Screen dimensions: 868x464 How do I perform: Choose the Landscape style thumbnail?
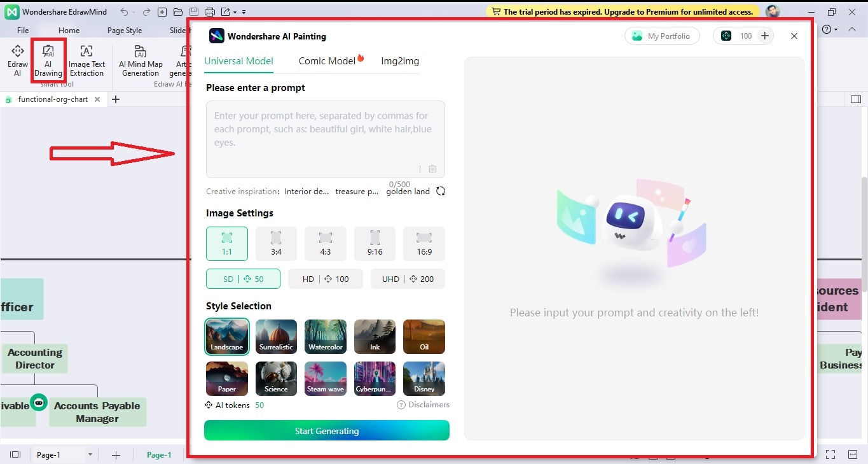tap(227, 337)
